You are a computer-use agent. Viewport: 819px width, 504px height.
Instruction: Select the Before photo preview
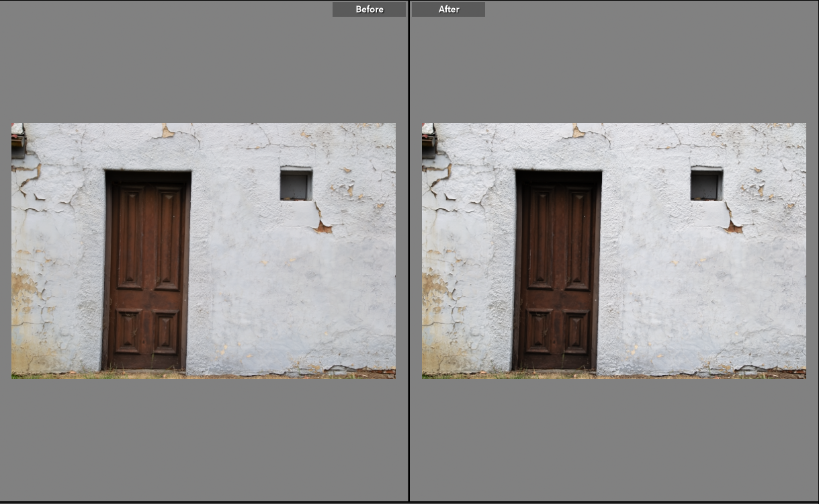[202, 251]
